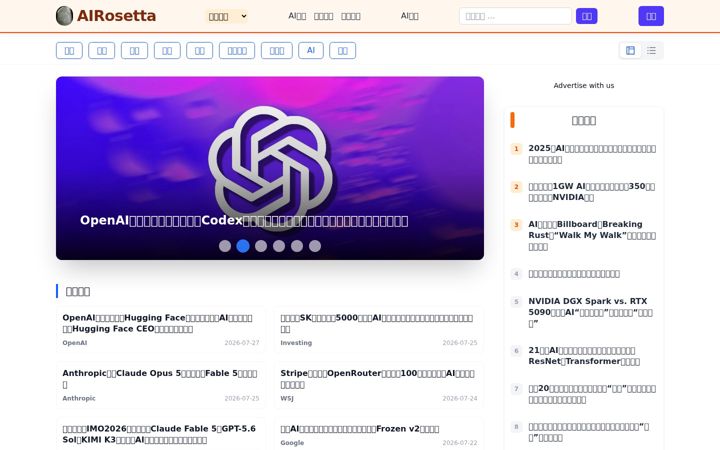
Task: Click trending rank badge number 2
Action: coord(516,186)
